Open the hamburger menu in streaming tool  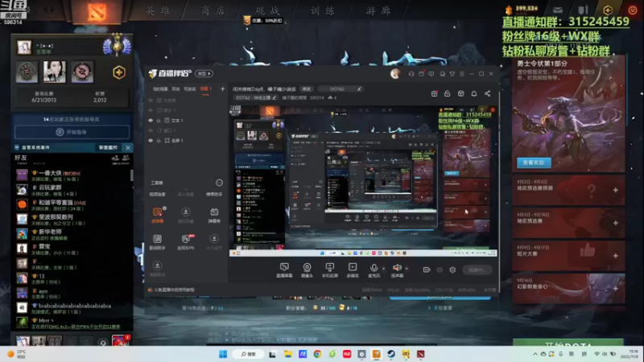pos(461,74)
